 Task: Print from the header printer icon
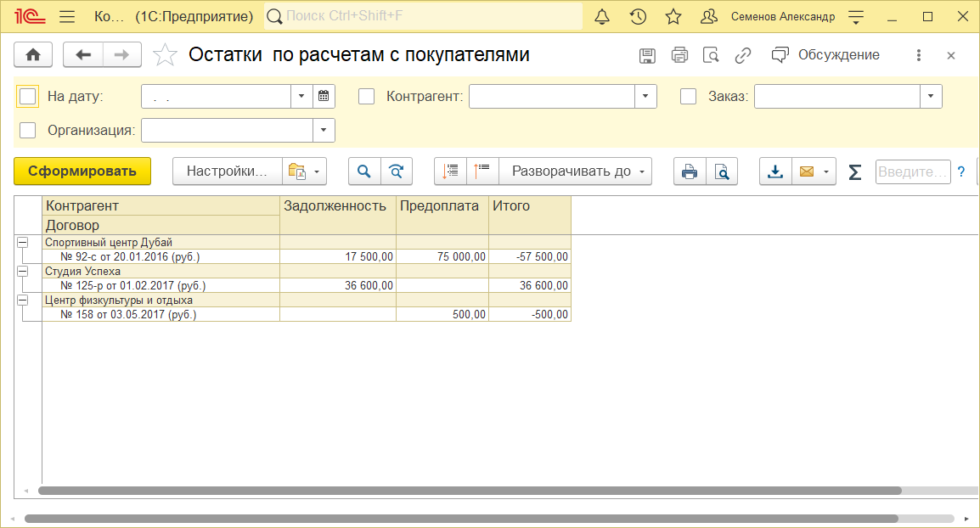tap(679, 56)
